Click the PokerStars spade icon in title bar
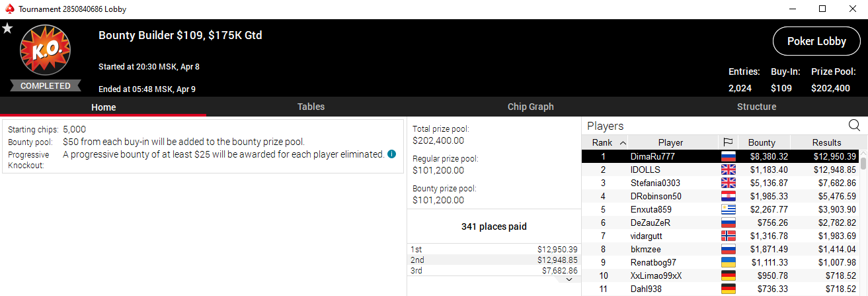This screenshot has width=868, height=296. pos(9,9)
